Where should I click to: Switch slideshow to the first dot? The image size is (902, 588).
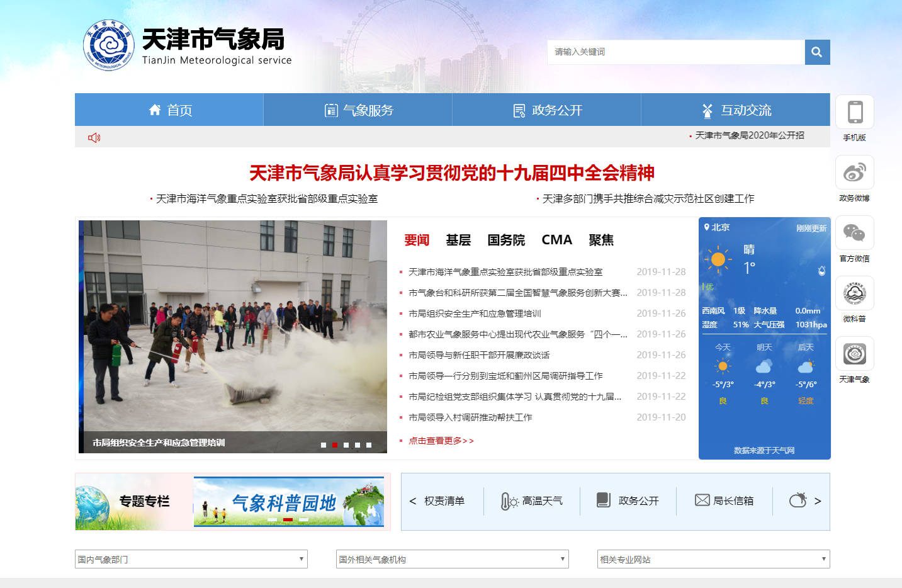tap(324, 445)
